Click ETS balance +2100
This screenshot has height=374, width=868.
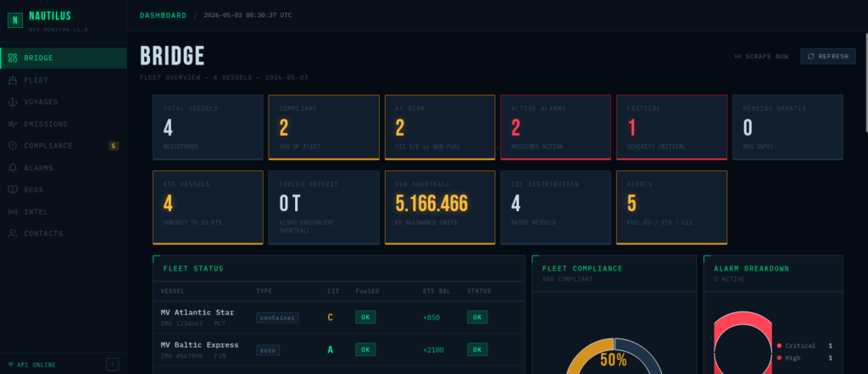433,349
